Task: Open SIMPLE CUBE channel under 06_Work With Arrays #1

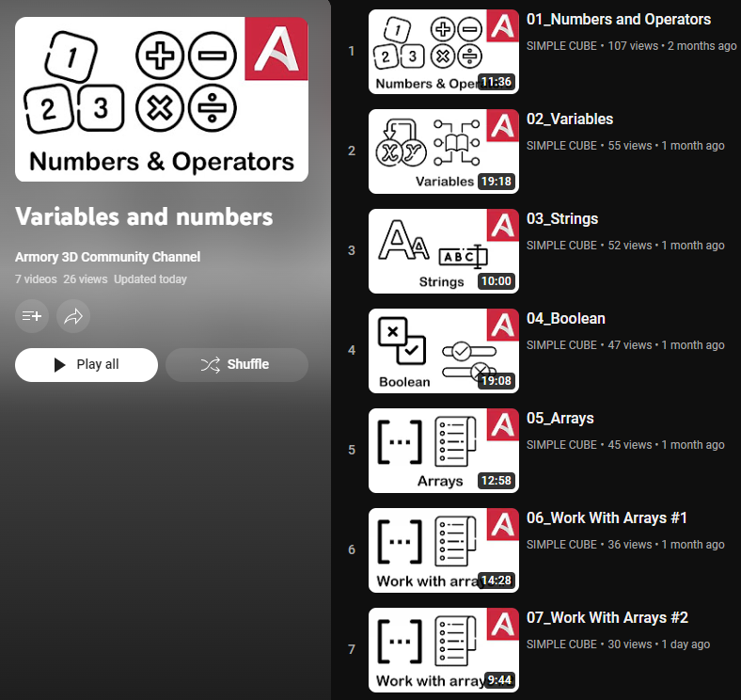Action: pos(561,545)
